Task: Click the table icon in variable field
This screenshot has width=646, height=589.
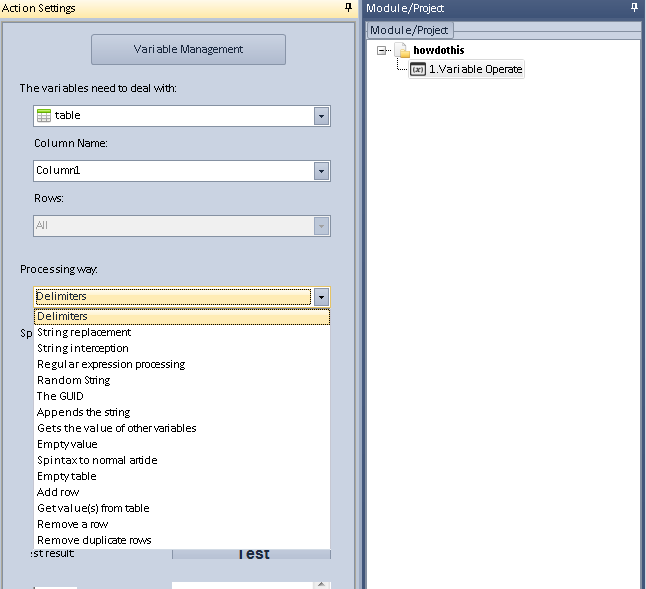Action: click(44, 116)
